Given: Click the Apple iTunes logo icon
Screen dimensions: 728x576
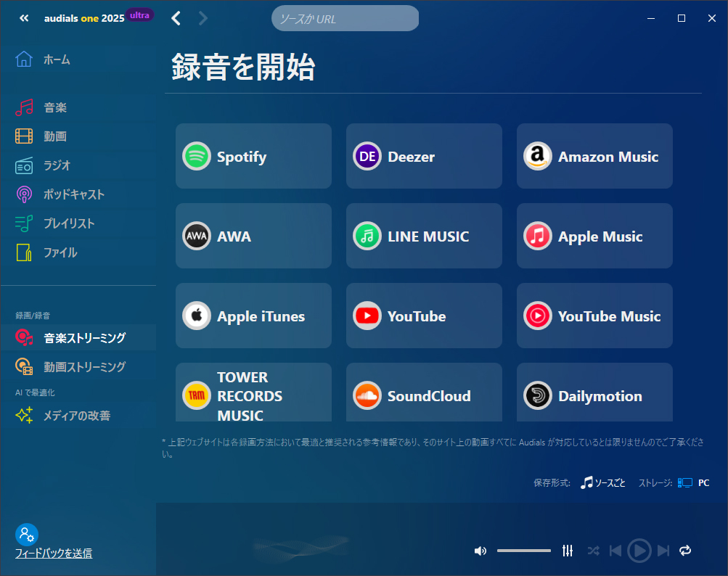Looking at the screenshot, I should [x=197, y=316].
